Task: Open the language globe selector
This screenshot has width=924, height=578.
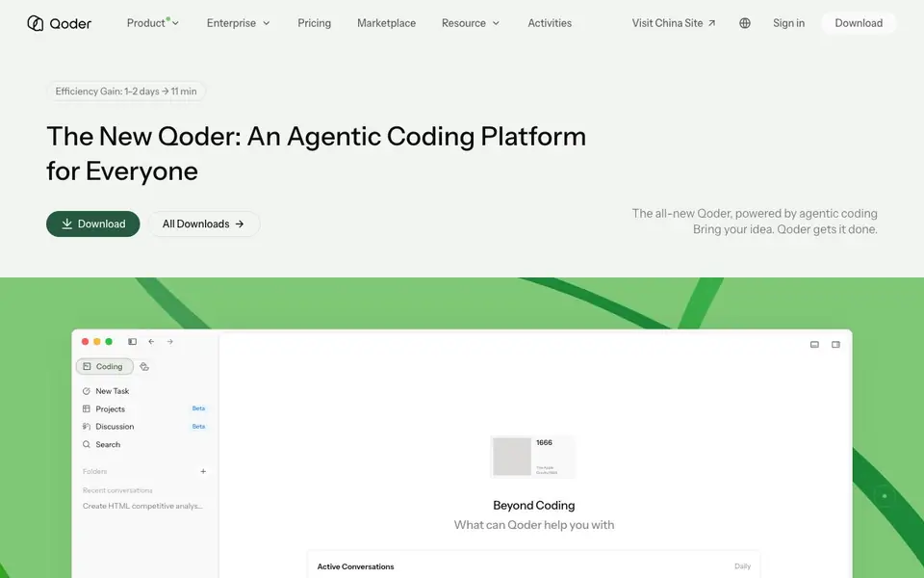Action: (x=745, y=23)
